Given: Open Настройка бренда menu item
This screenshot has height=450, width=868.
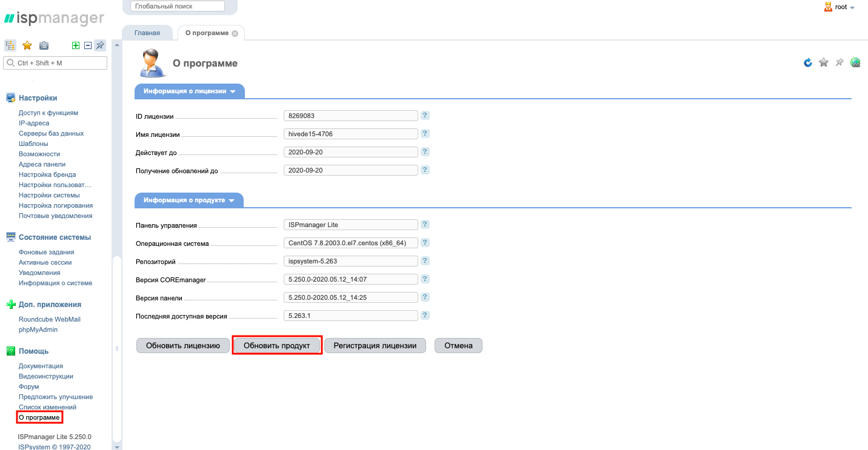Looking at the screenshot, I should pos(47,174).
